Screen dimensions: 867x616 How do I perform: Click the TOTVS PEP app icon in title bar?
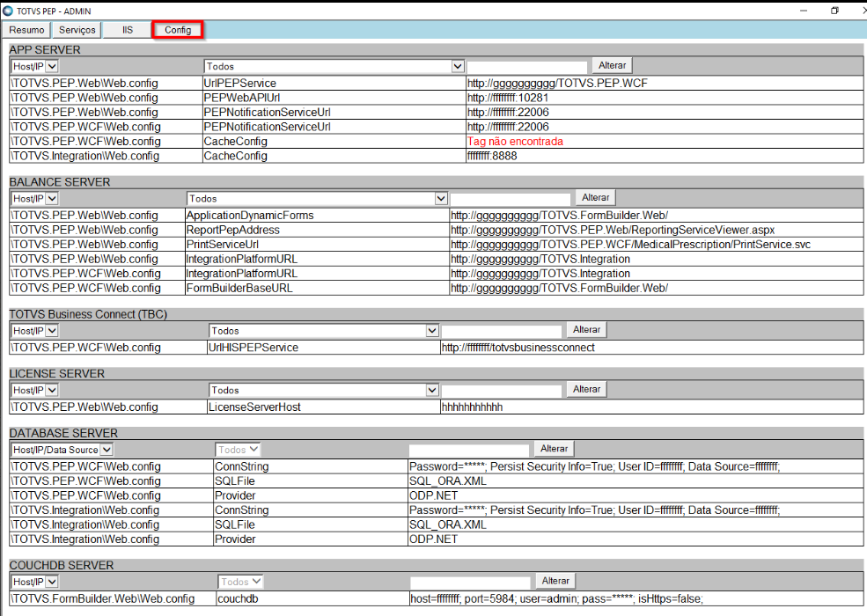pos(8,11)
